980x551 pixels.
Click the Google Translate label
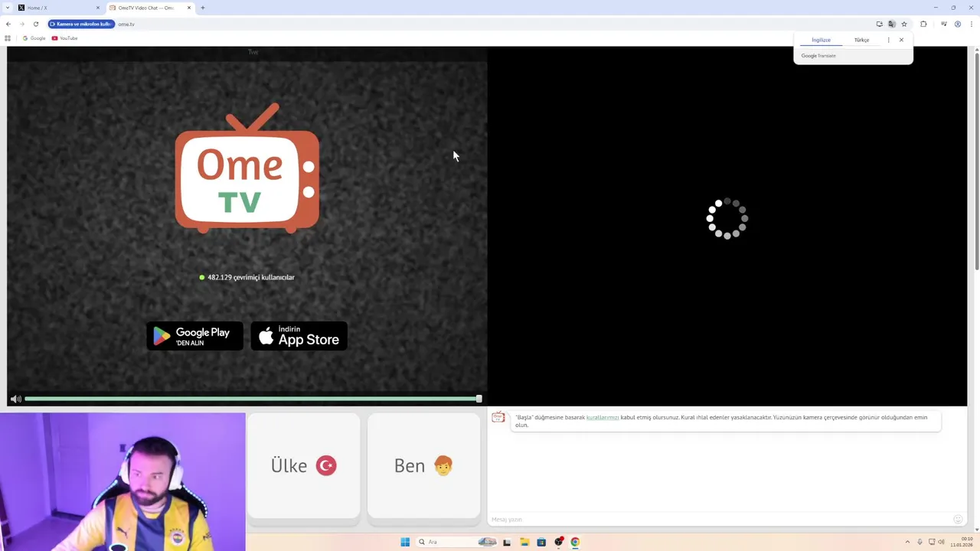click(x=818, y=56)
